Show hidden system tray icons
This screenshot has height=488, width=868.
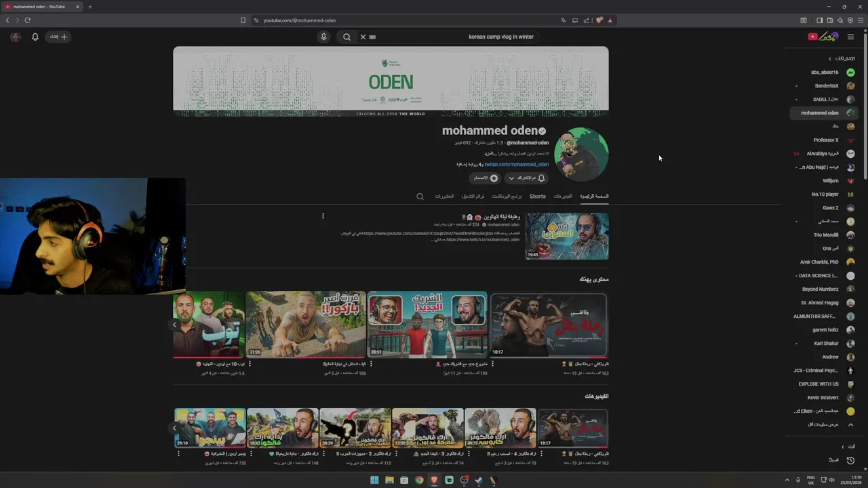(787, 480)
